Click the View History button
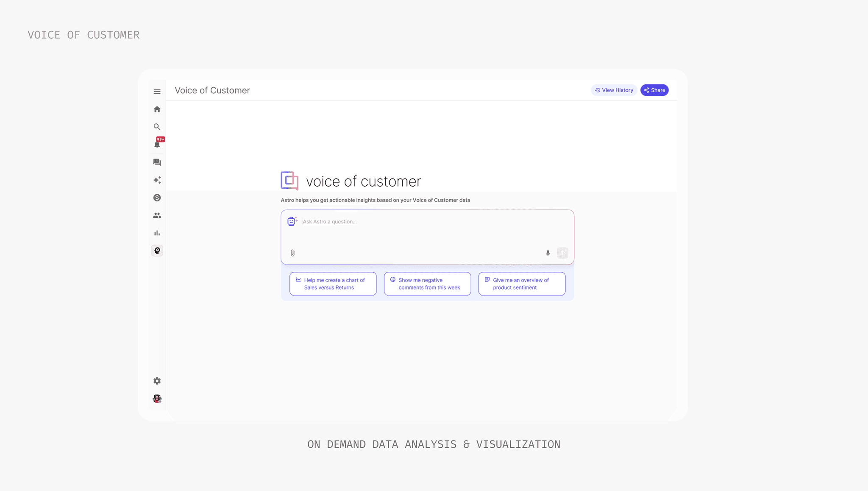Viewport: 868px width, 491px height. point(614,90)
